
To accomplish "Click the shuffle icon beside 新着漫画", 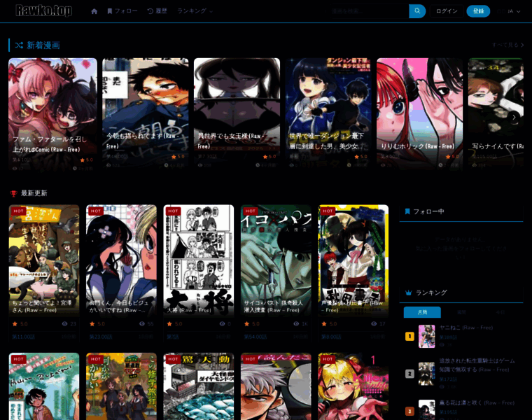I will point(19,45).
